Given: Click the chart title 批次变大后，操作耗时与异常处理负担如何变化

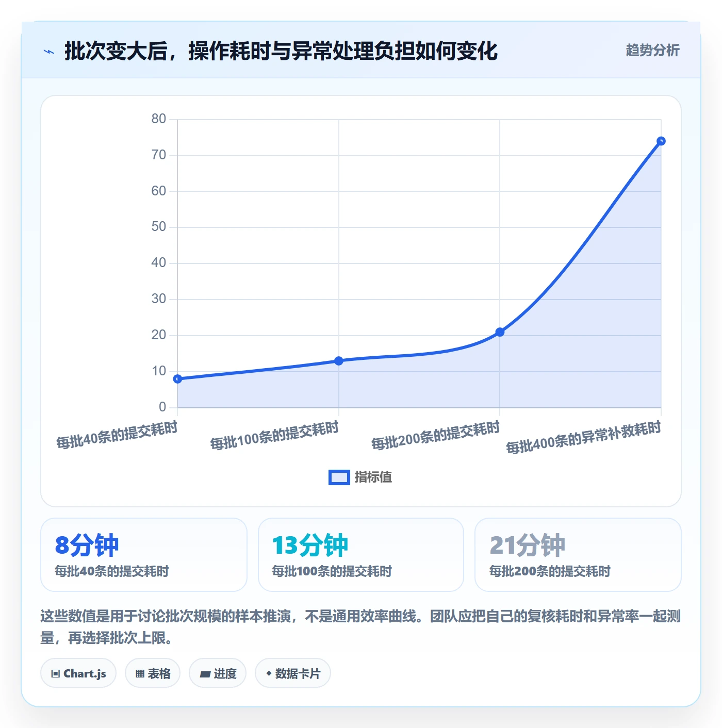Looking at the screenshot, I should pyautogui.click(x=281, y=51).
